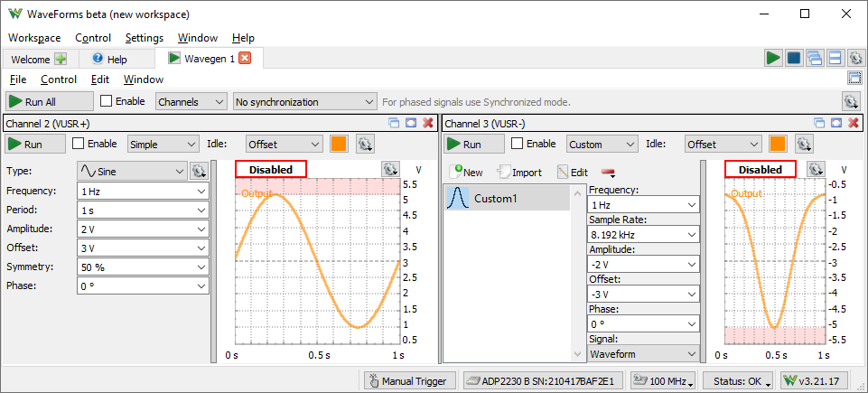Click the Run All button
This screenshot has width=868, height=393.
[x=50, y=102]
